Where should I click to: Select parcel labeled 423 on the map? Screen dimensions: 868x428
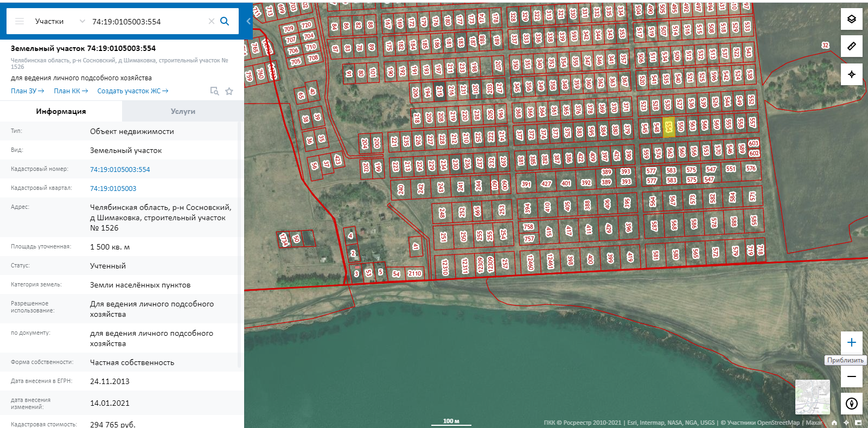coord(337,160)
